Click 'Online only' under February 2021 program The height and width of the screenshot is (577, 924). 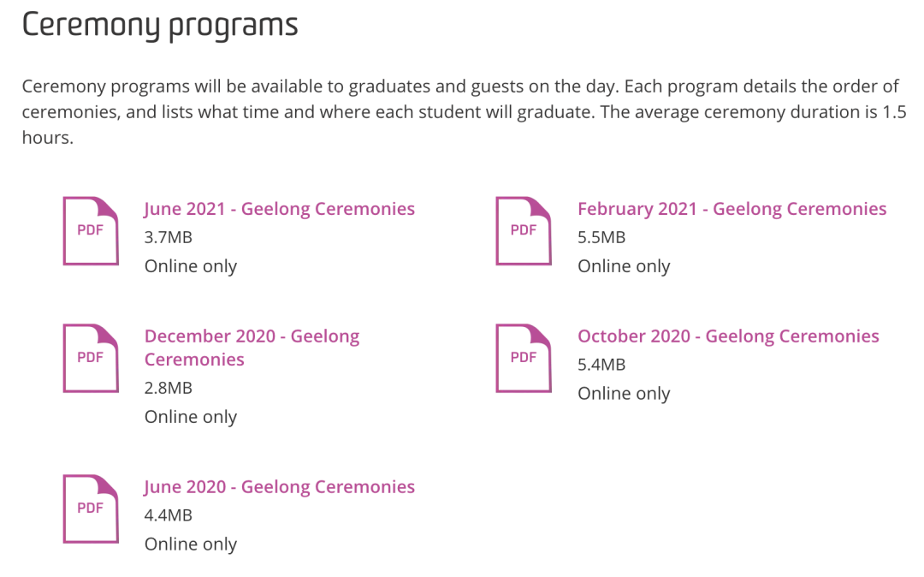pyautogui.click(x=624, y=267)
